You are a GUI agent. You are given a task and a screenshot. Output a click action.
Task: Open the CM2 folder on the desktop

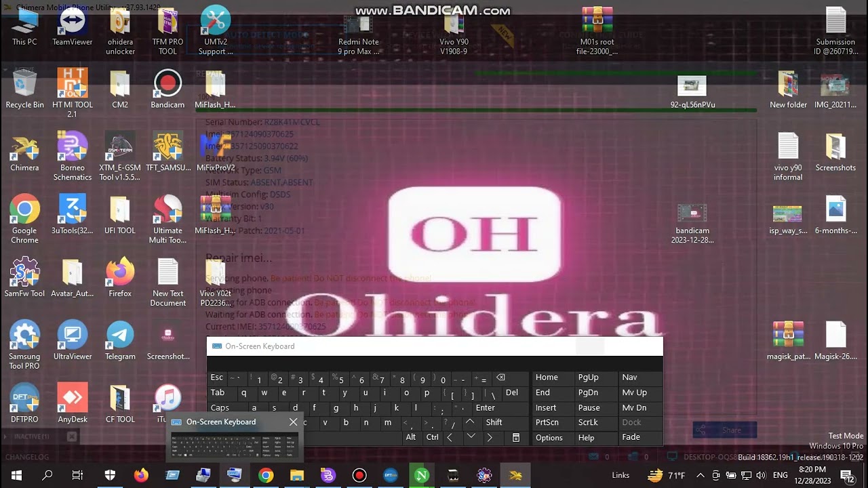(120, 90)
